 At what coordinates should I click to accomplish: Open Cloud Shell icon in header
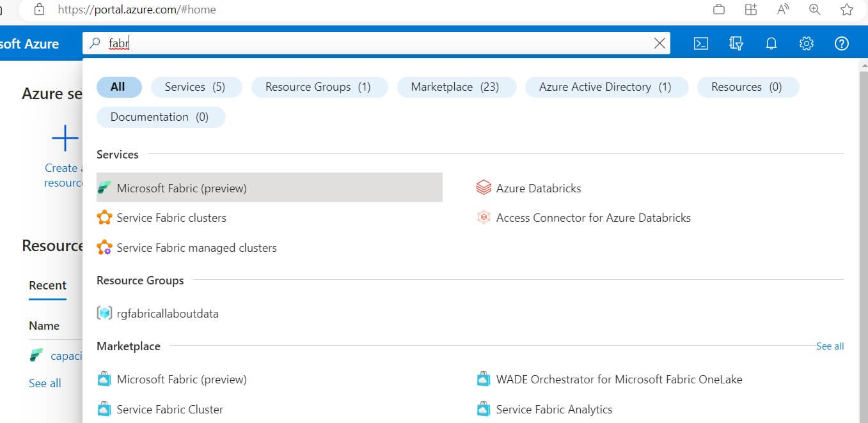[x=701, y=43]
